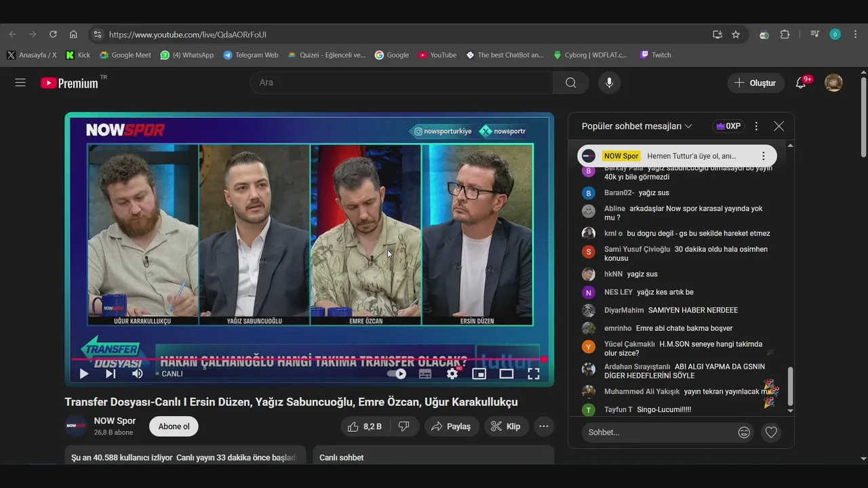Screen dimensions: 868x488
Task: Click the Ara search field
Action: pyautogui.click(x=401, y=83)
